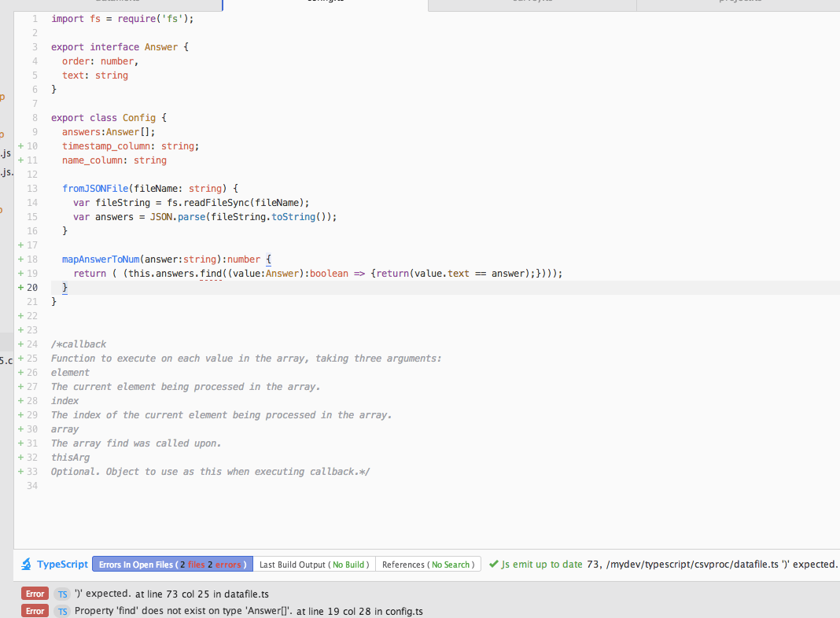Click the underlined 'find' call on line 19
The height and width of the screenshot is (618, 840).
(x=211, y=274)
